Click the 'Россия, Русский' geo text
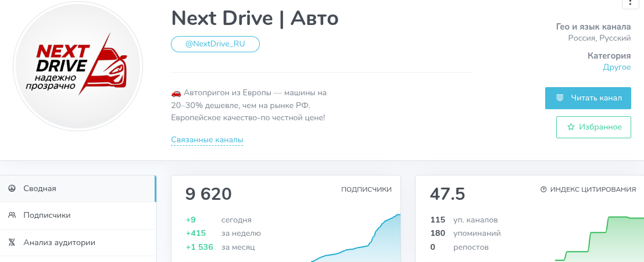Image resolution: width=644 pixels, height=262 pixels. [600, 38]
